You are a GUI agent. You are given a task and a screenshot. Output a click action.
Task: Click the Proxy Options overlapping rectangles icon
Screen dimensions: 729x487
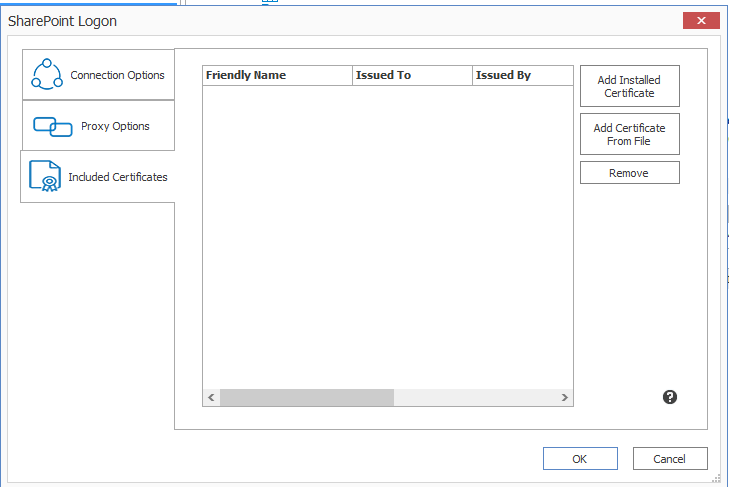(x=53, y=127)
